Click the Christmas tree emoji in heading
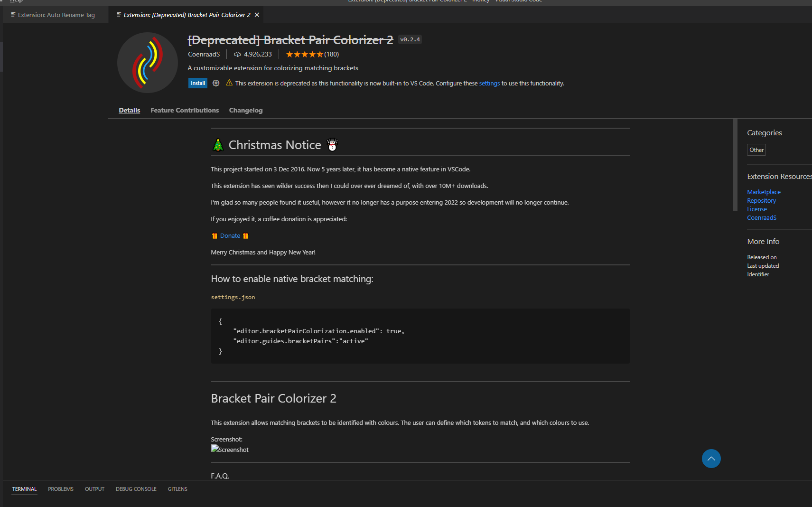Viewport: 812px width, 507px height. pyautogui.click(x=218, y=145)
